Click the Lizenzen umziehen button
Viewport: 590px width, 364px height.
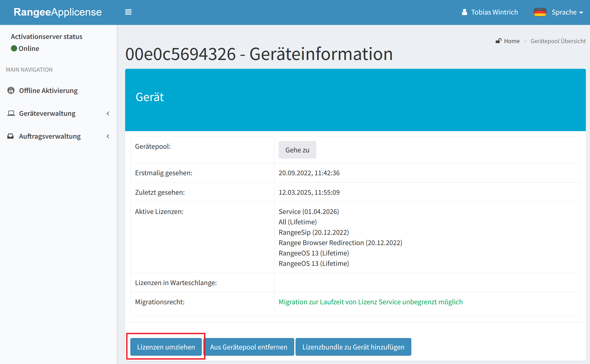(166, 347)
